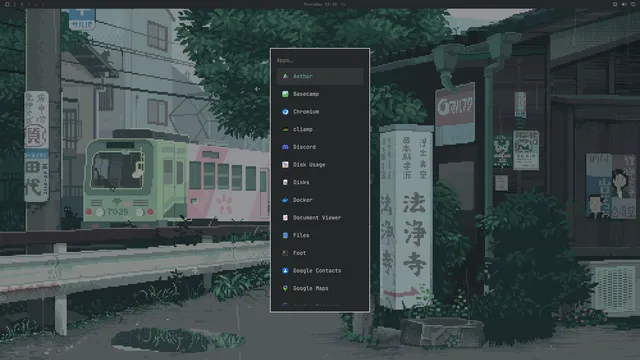Open Basecamp using its green icon
The image size is (640, 360).
285,94
